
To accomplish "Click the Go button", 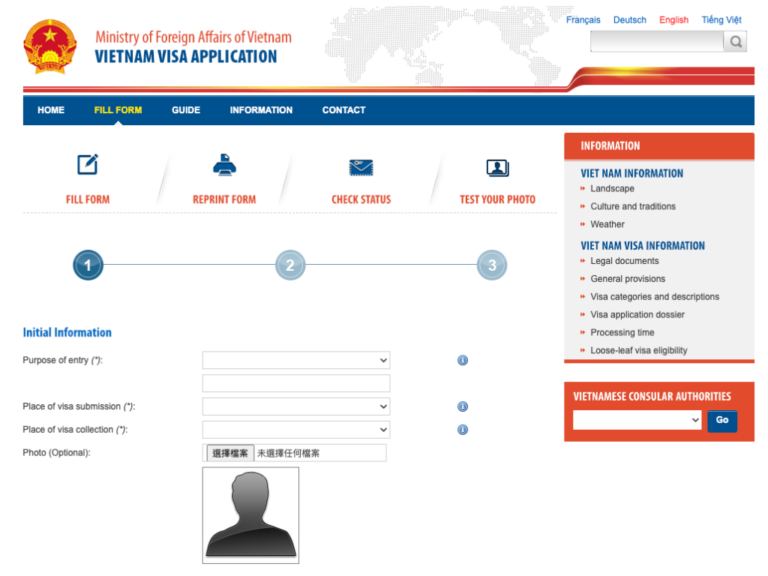I will (722, 420).
